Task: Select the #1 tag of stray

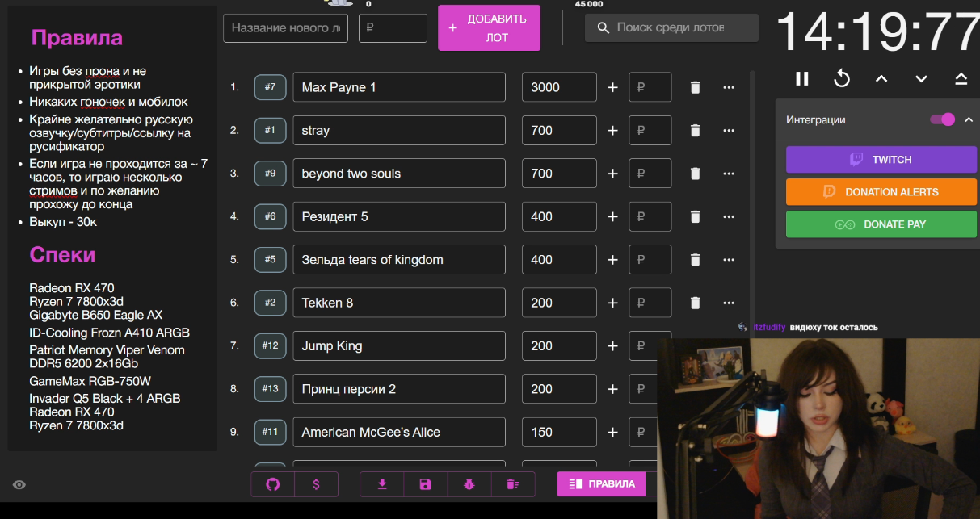Action: [270, 131]
